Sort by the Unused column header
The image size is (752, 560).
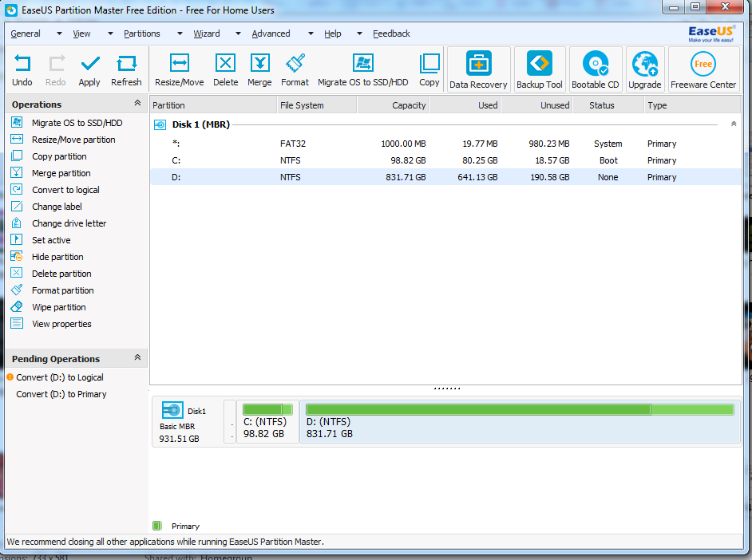point(536,105)
